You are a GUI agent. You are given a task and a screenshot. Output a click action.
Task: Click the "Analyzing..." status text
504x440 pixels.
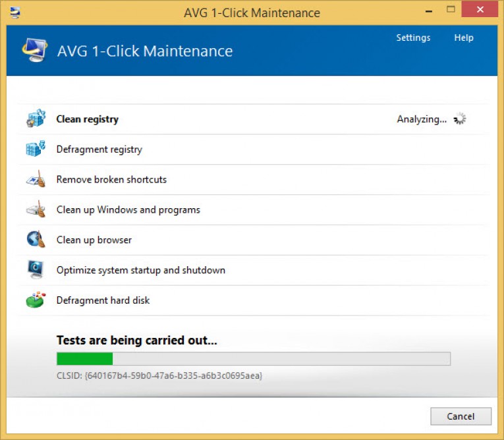[422, 119]
